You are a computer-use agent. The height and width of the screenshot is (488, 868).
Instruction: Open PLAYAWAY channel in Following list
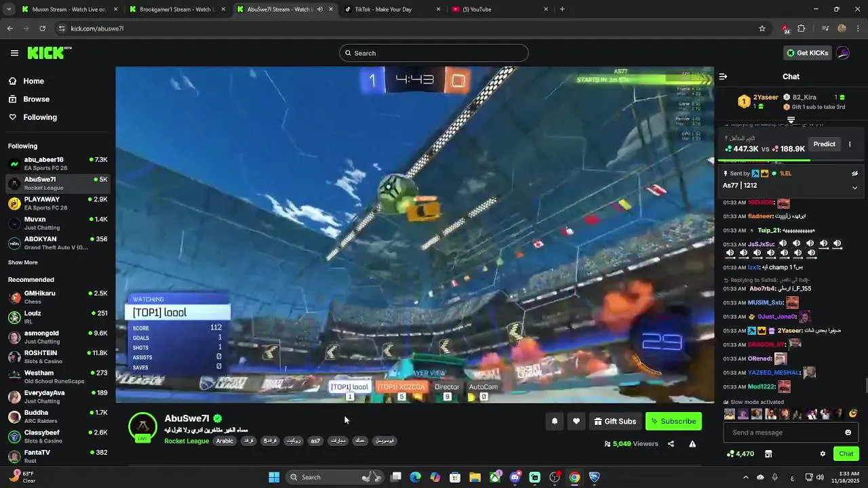(58, 203)
